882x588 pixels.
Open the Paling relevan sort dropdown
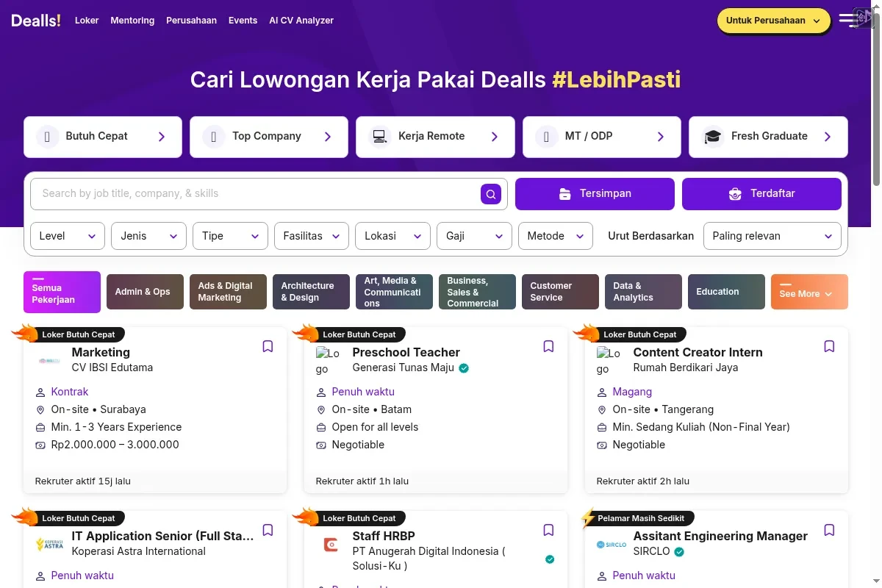click(772, 236)
